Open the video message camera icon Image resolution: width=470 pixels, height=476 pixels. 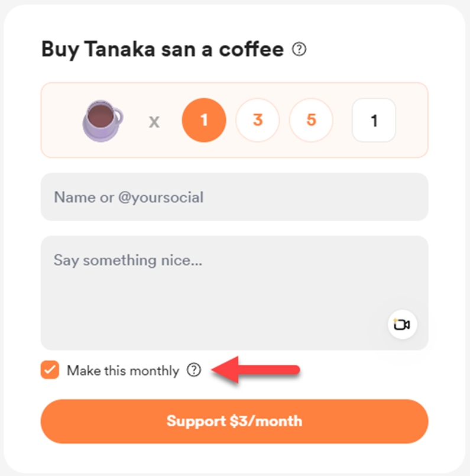(x=402, y=325)
